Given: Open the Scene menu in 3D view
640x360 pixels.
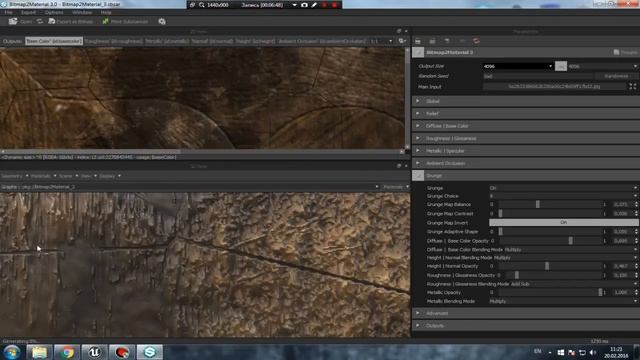Looking at the screenshot, I should tap(68, 176).
